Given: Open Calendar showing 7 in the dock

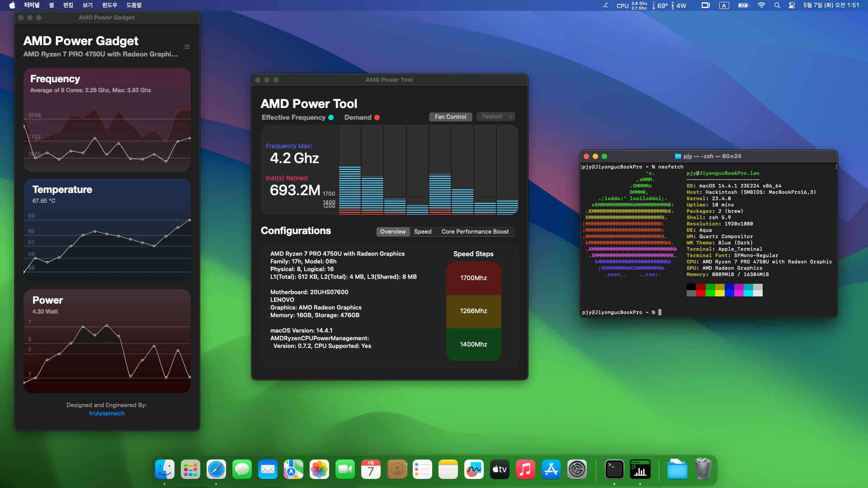Looking at the screenshot, I should coord(371,469).
